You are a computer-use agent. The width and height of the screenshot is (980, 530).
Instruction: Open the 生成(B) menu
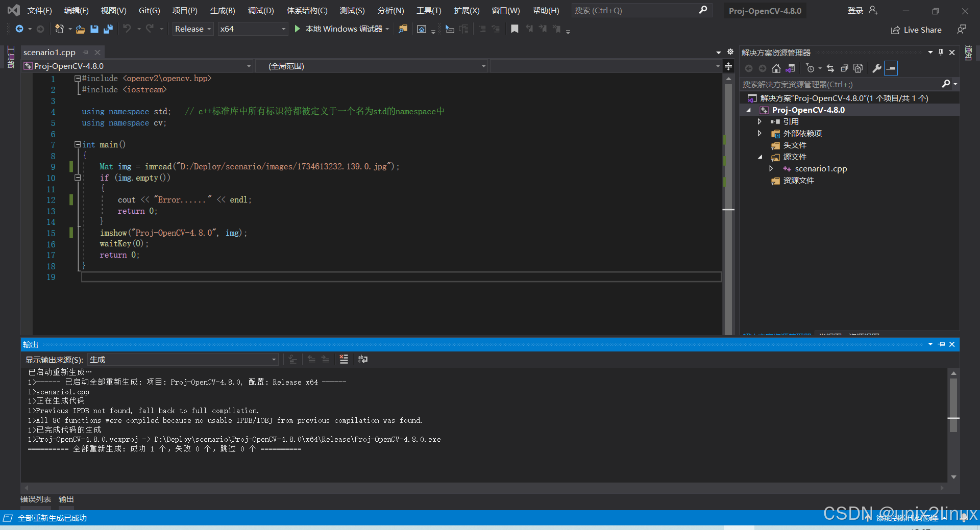click(223, 11)
